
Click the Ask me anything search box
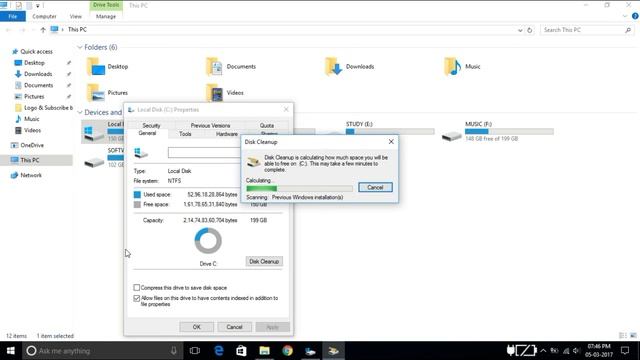103,351
